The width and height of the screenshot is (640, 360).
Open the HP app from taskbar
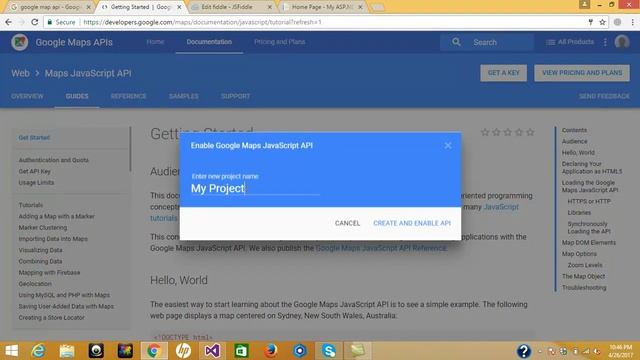(183, 351)
